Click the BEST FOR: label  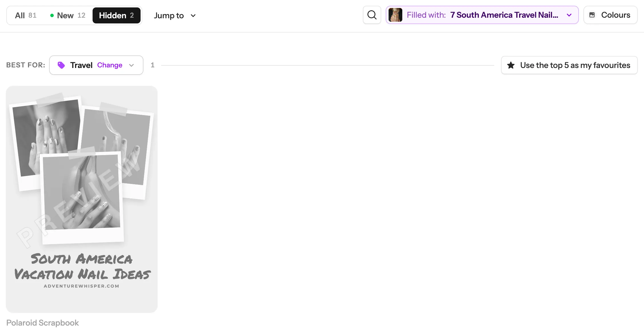[x=26, y=65]
